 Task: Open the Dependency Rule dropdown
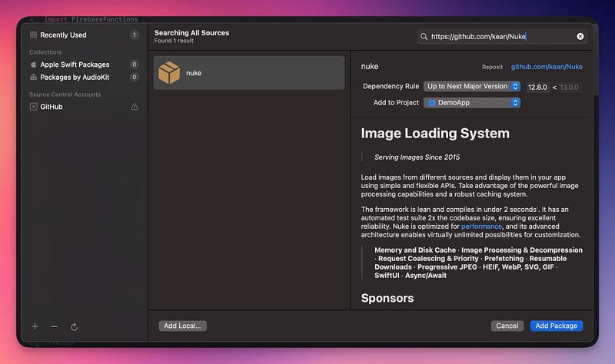coord(472,86)
